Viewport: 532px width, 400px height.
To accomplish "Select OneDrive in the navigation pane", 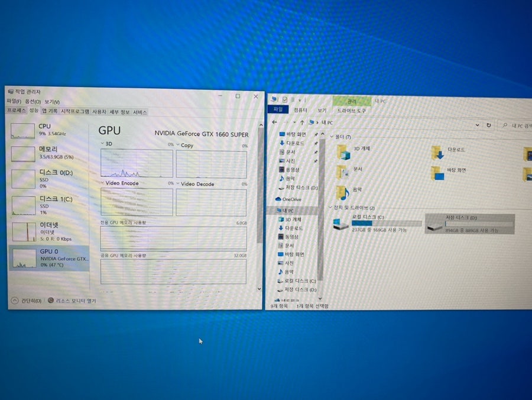I will click(288, 199).
